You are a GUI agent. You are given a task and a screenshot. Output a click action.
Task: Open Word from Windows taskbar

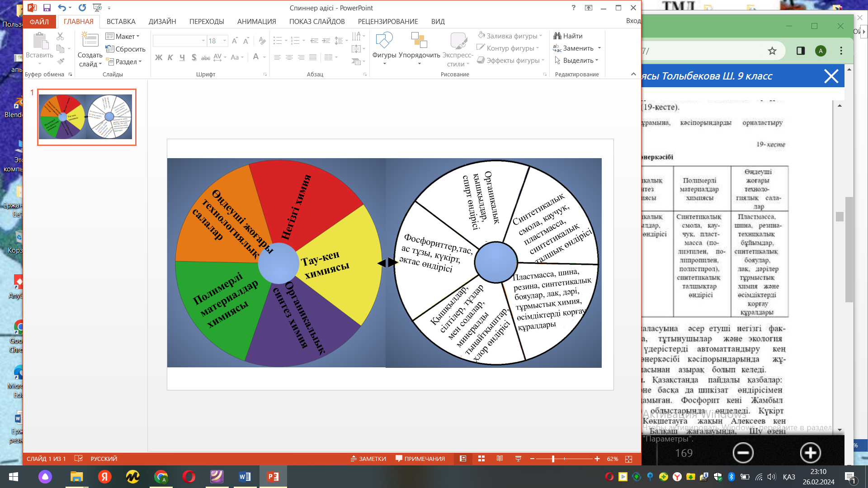245,477
